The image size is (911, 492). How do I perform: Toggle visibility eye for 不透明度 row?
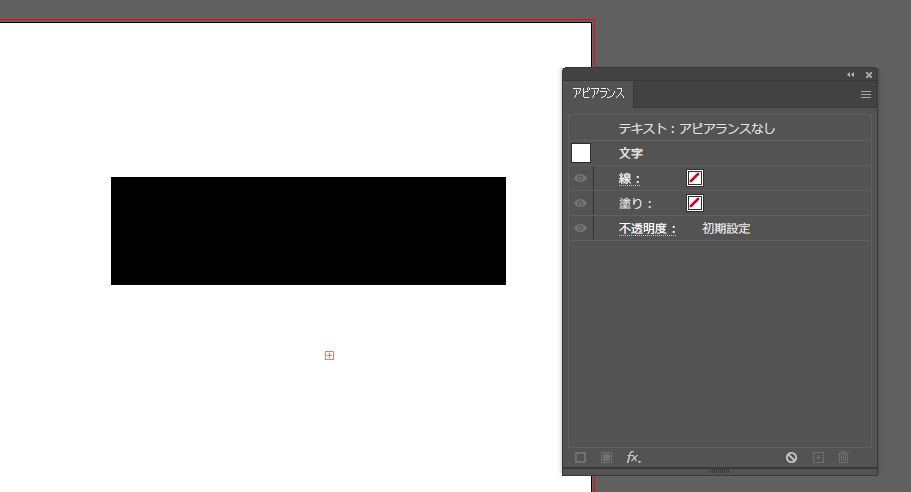point(581,229)
